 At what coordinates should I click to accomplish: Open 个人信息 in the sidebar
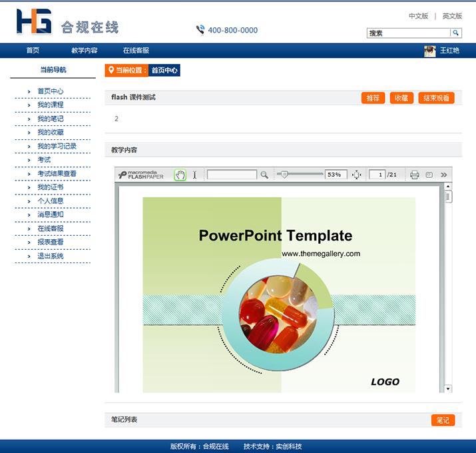(x=51, y=201)
